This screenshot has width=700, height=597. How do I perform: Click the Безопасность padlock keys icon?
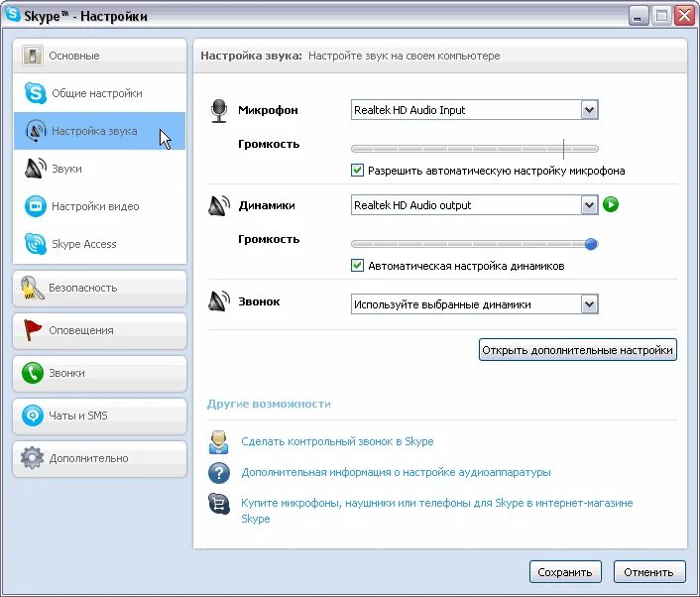pyautogui.click(x=32, y=288)
